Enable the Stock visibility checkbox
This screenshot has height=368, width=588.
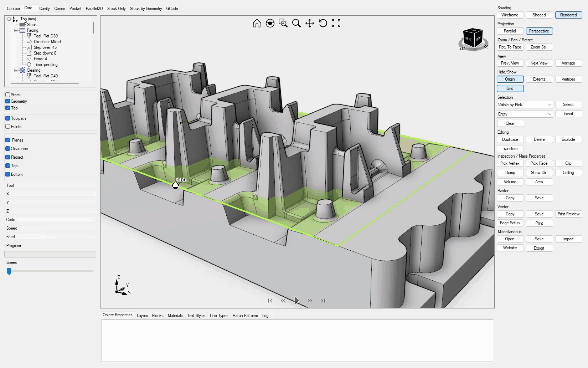coord(8,95)
